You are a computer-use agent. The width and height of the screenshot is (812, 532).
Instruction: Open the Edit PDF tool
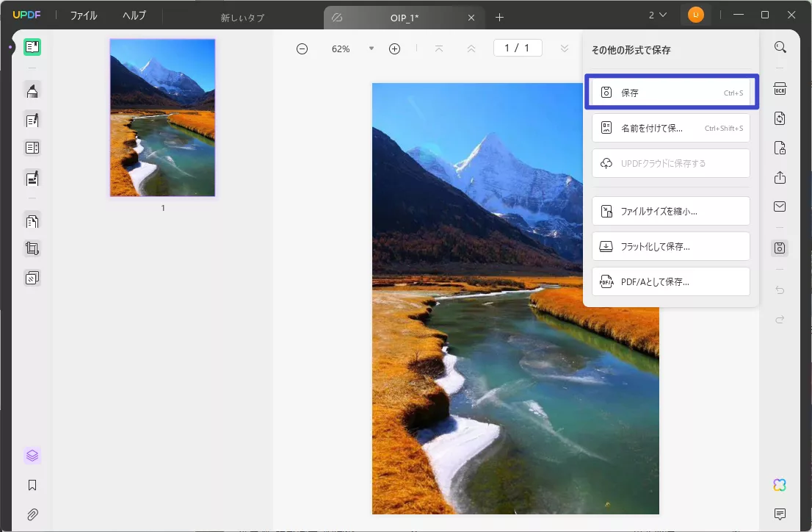tap(32, 121)
